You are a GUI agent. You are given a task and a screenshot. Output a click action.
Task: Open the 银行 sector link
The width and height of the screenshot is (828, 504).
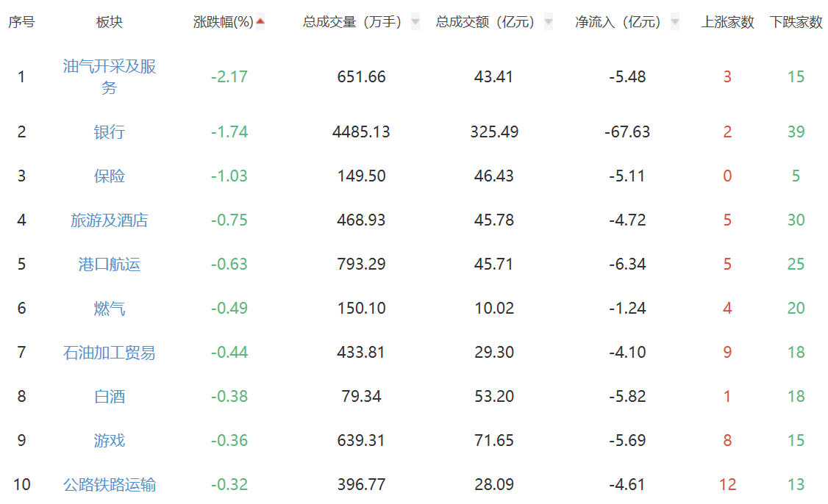[110, 132]
